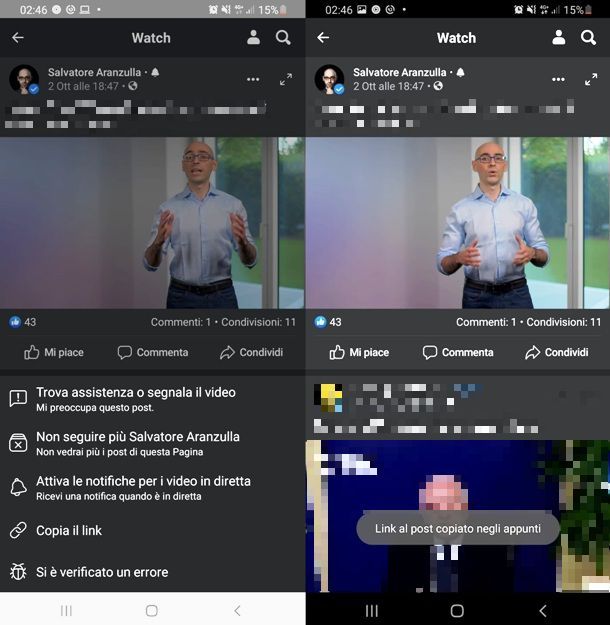Open Commenti: 1 in right screenshot

coord(486,322)
